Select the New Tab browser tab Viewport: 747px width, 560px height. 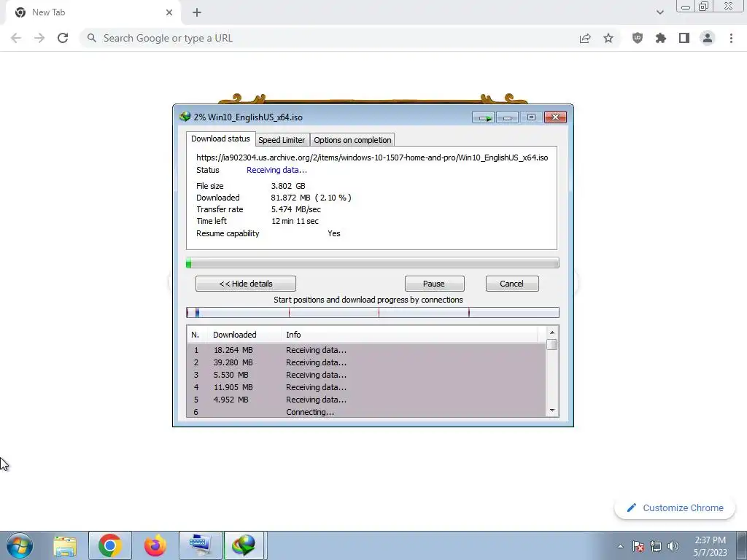[93, 12]
